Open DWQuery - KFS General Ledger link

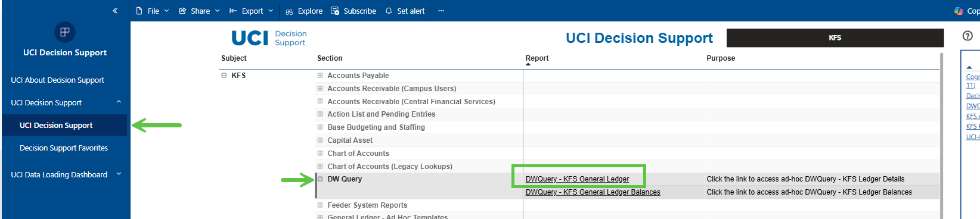(x=577, y=179)
